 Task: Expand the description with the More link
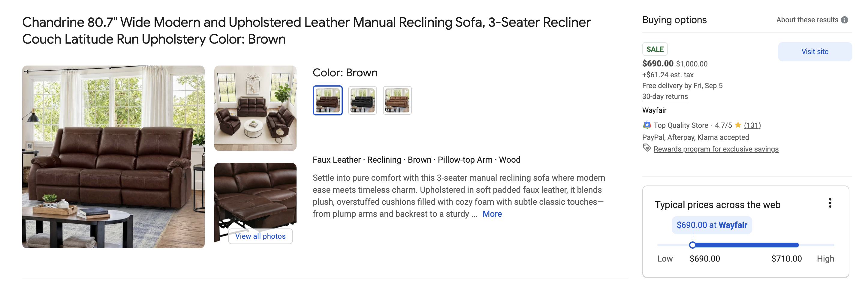pyautogui.click(x=492, y=214)
